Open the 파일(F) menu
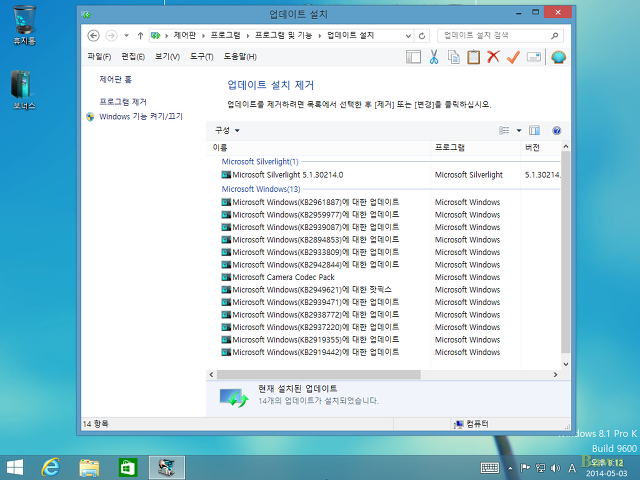The height and width of the screenshot is (480, 640). 99,57
